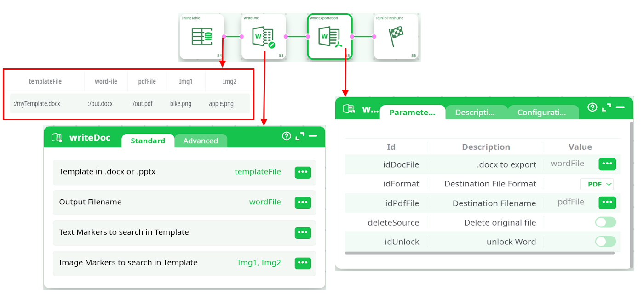Select the wordExportation node icon

pyautogui.click(x=330, y=37)
